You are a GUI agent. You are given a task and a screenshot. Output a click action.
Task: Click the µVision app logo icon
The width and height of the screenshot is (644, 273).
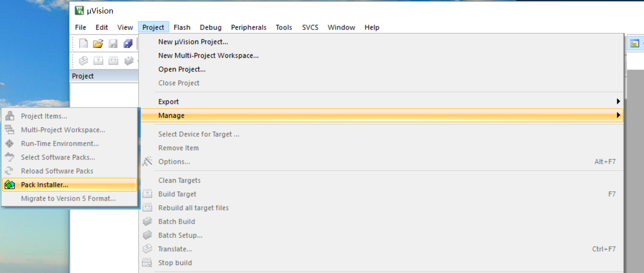pyautogui.click(x=79, y=10)
